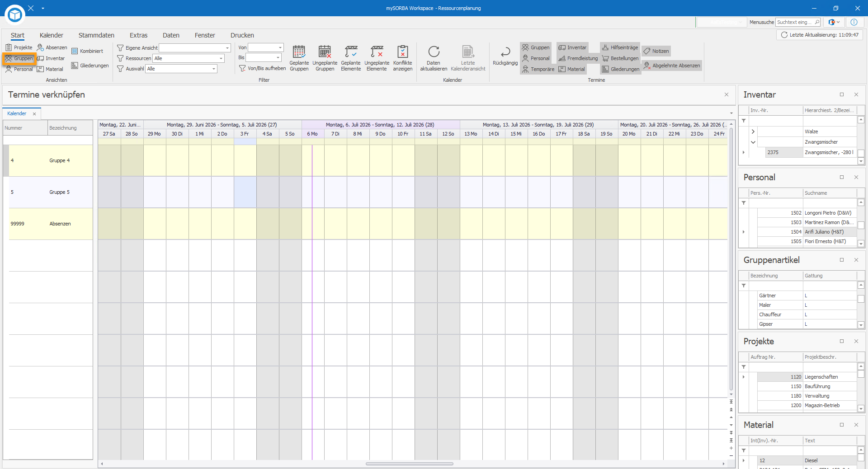Viewport: 868px width, 469px height.
Task: Close the Kalender document tab
Action: 34,114
